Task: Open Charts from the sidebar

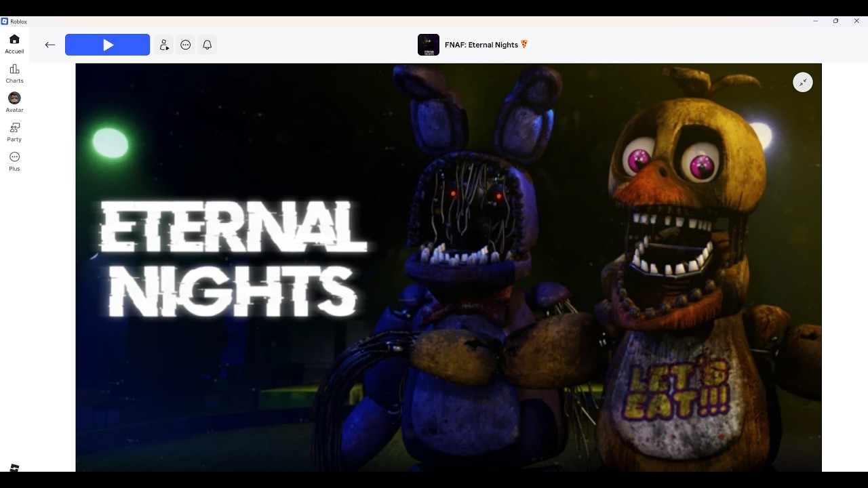Action: click(14, 74)
